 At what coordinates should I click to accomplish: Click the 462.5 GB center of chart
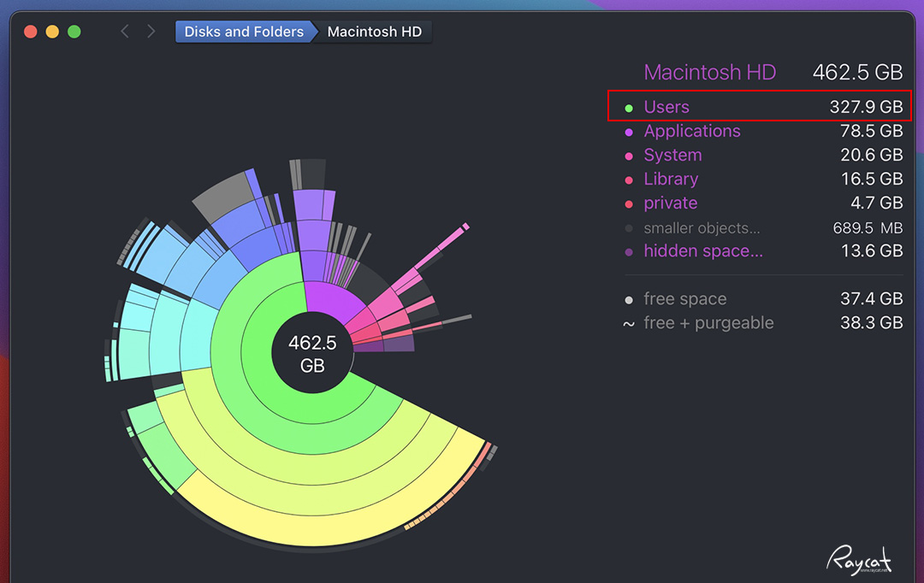pyautogui.click(x=312, y=353)
